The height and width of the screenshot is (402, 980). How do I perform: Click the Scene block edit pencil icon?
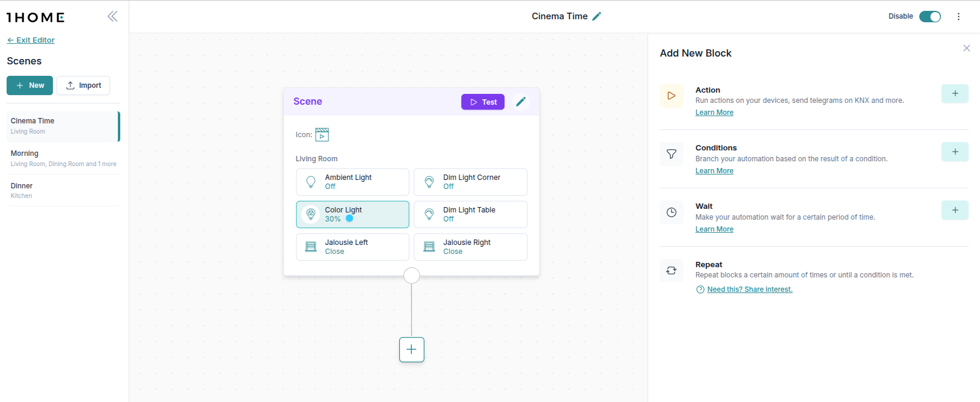[521, 102]
